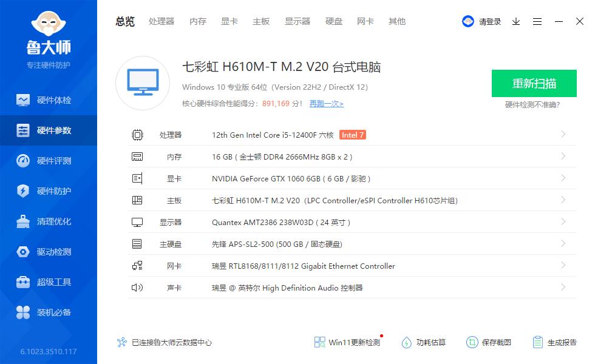Expand the 显卡 row chevron
The image size is (595, 364).
(563, 178)
